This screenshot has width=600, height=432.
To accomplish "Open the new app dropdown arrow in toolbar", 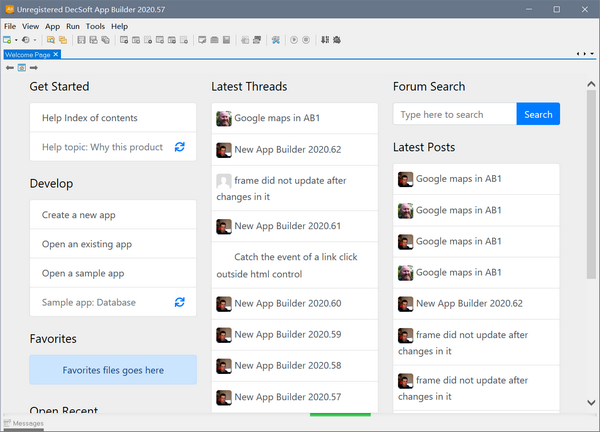I will point(17,40).
